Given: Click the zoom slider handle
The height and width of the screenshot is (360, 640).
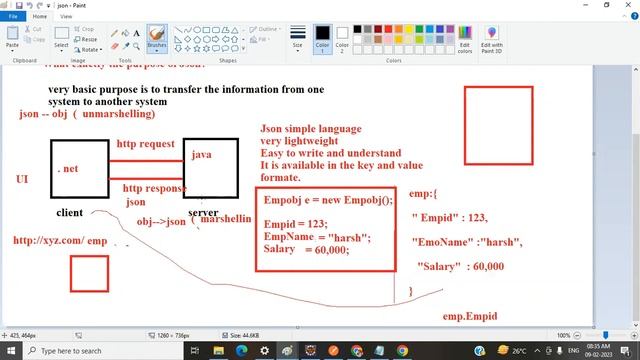Looking at the screenshot, I should click(x=606, y=335).
